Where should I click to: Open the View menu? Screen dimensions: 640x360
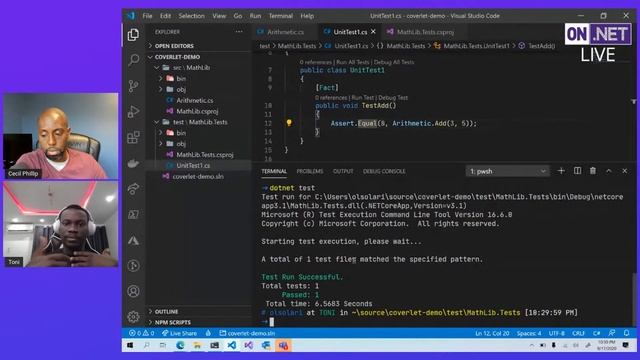click(219, 16)
